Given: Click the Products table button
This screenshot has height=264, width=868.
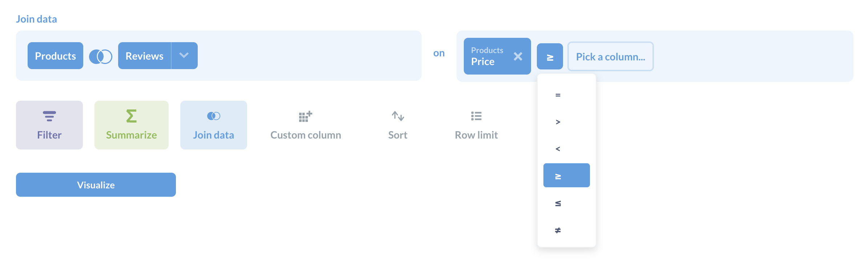Looking at the screenshot, I should pyautogui.click(x=55, y=56).
